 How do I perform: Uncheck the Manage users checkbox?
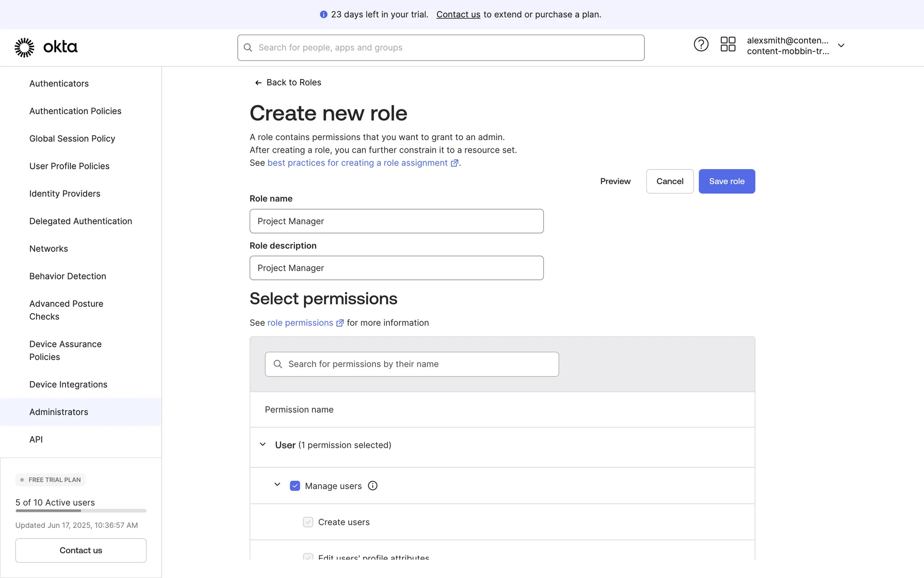(295, 486)
